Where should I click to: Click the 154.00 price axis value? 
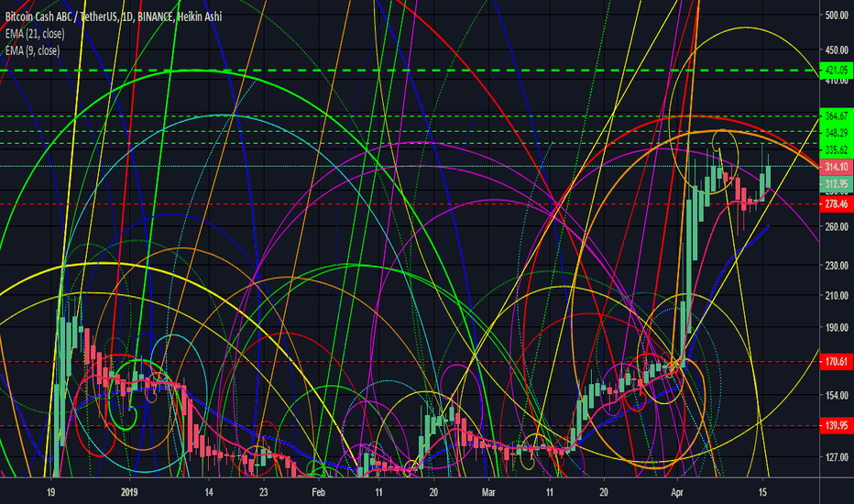[x=837, y=395]
